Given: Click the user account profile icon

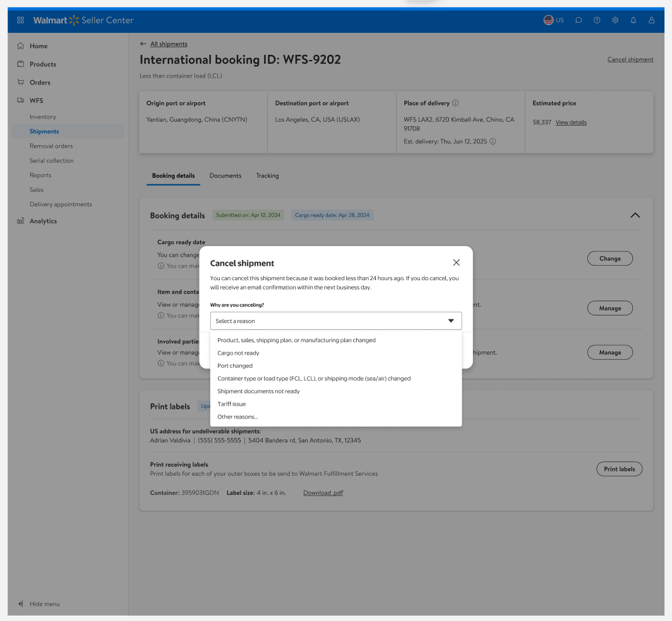Looking at the screenshot, I should click(x=652, y=20).
